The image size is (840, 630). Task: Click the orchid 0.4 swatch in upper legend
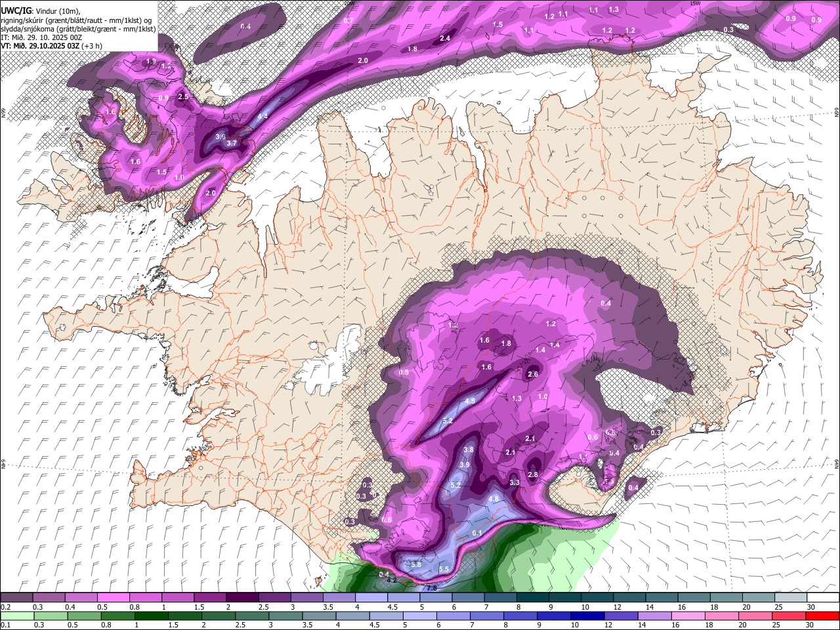pyautogui.click(x=81, y=597)
